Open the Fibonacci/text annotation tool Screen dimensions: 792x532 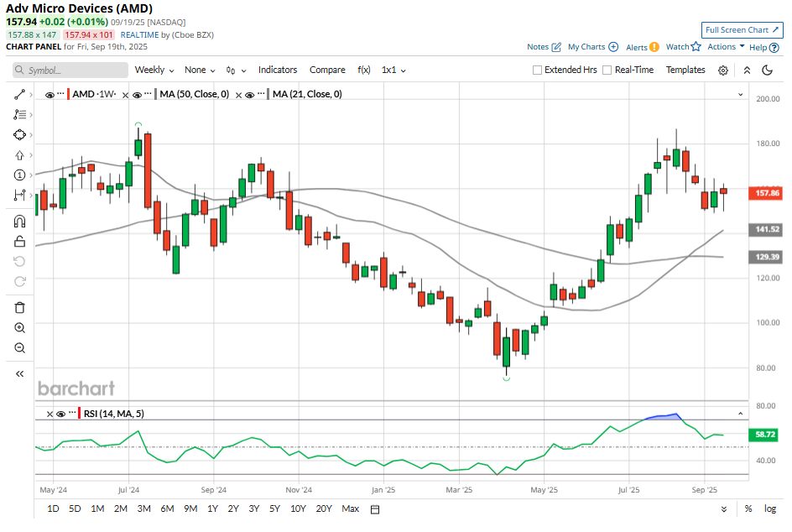coord(19,115)
